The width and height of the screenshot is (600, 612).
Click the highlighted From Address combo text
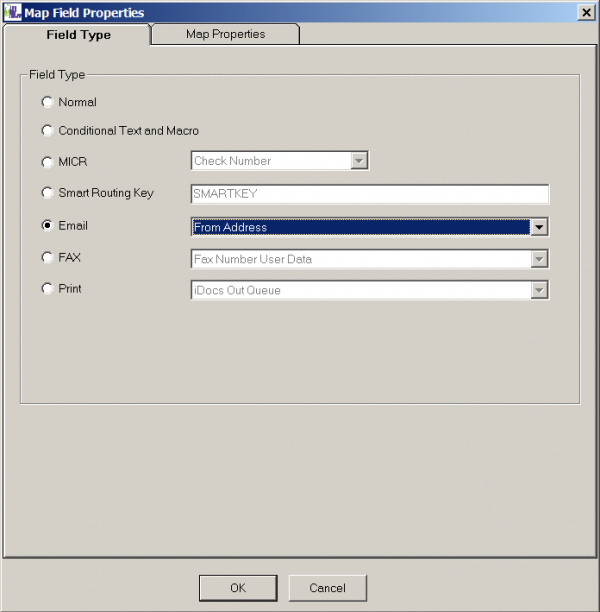360,227
